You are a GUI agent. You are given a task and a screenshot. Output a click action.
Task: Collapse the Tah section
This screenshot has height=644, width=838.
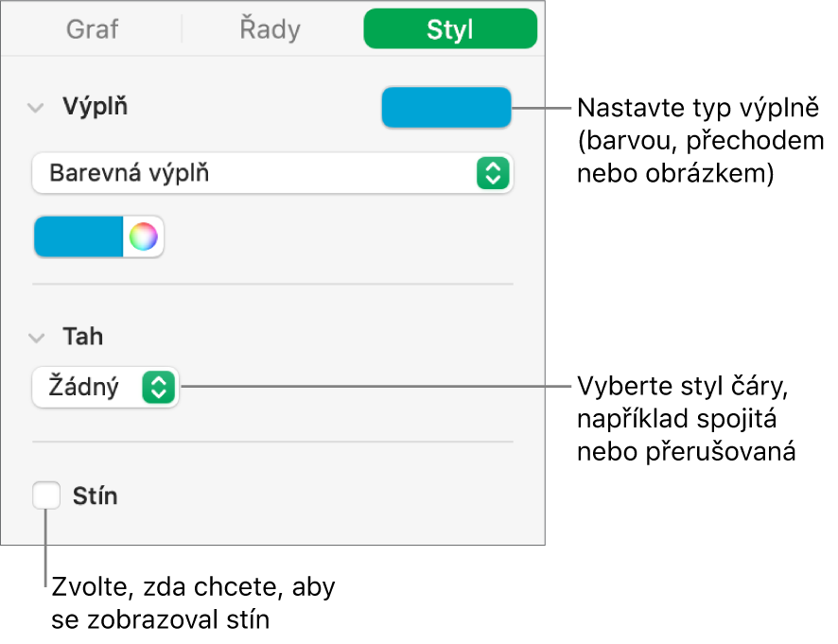pyautogui.click(x=38, y=337)
